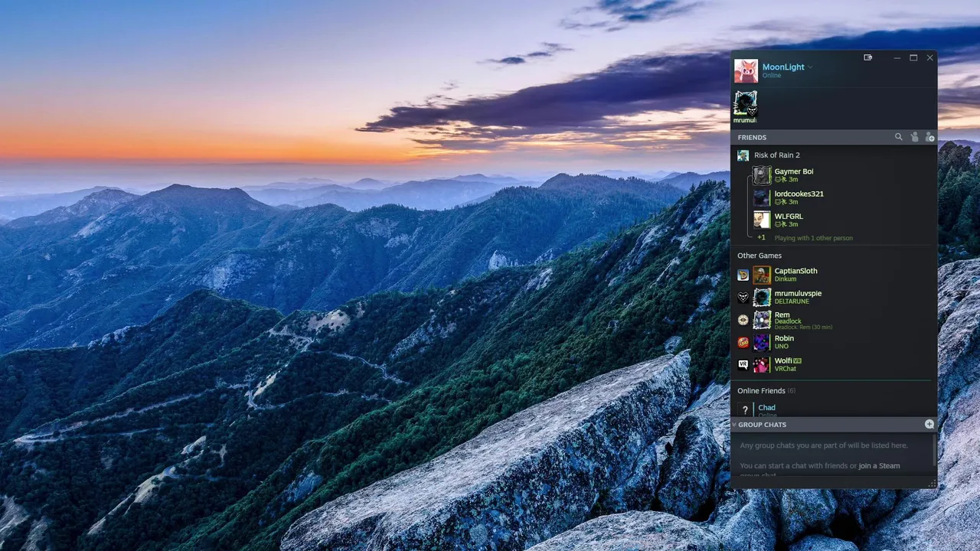Expand the +1 other players indicator
This screenshot has height=551, width=980.
tap(761, 238)
